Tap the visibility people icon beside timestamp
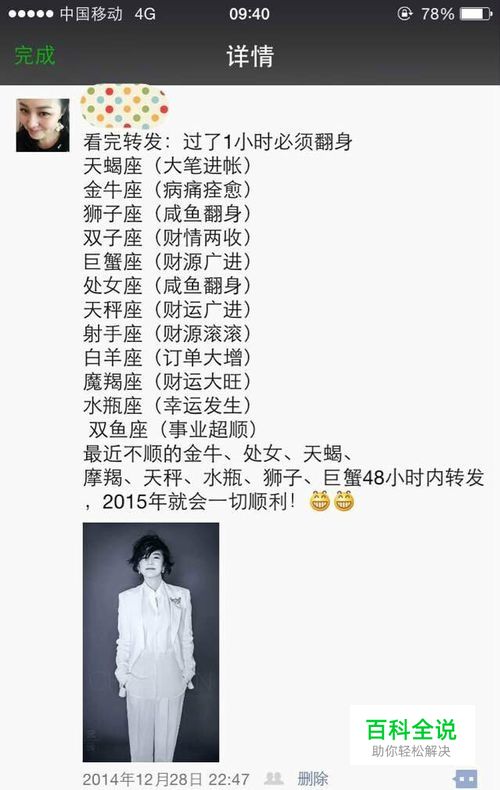The width and height of the screenshot is (500, 790). coord(273,779)
